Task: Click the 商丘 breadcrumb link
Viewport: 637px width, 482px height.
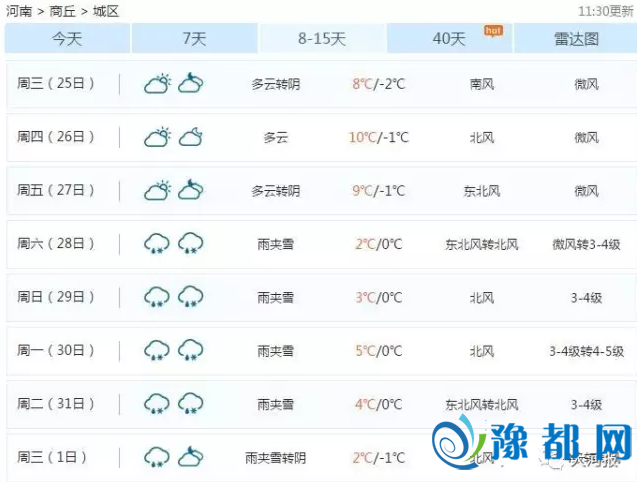Action: click(x=62, y=11)
